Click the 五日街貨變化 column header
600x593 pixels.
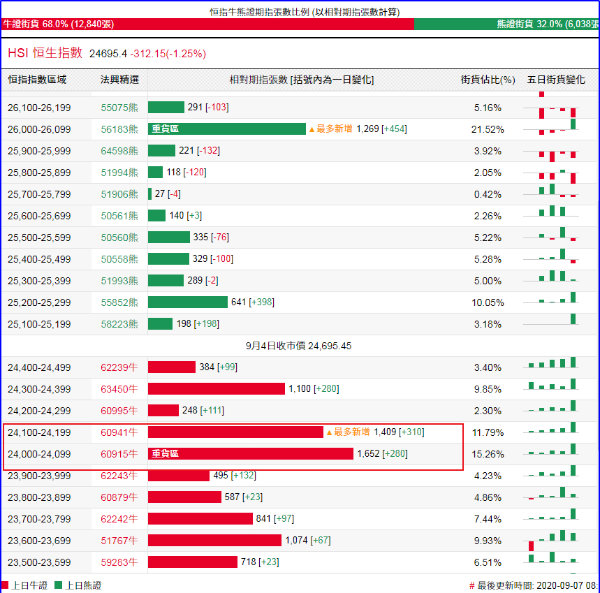[x=556, y=80]
